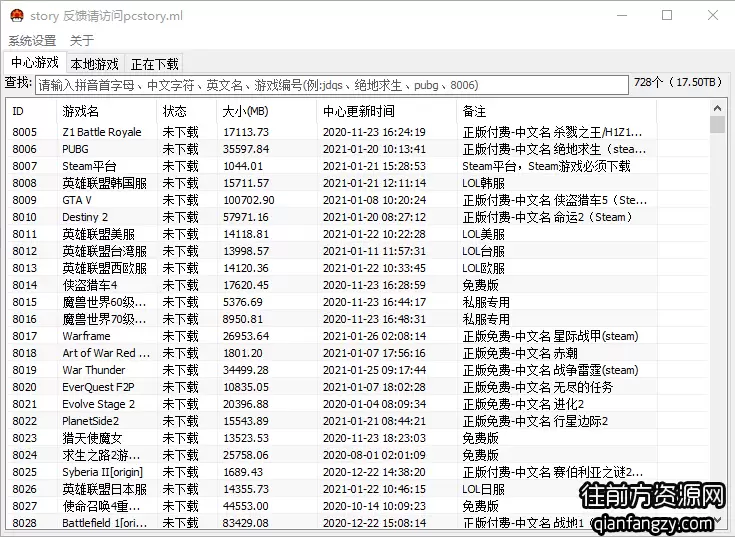The height and width of the screenshot is (537, 735).
Task: Sort by the 状态 column header
Action: coord(187,111)
